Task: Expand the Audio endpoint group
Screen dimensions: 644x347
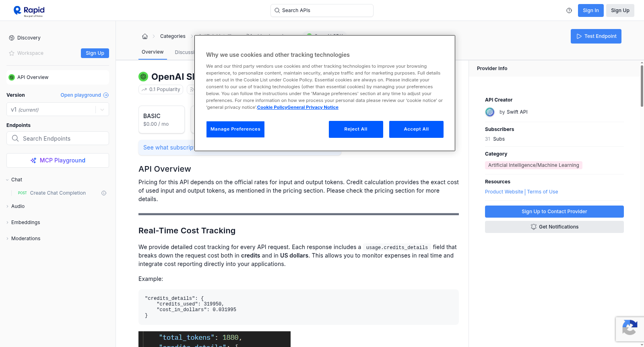Action: point(7,206)
